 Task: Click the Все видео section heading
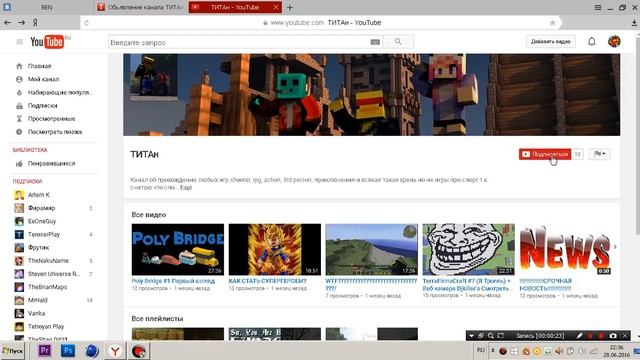[x=149, y=214]
